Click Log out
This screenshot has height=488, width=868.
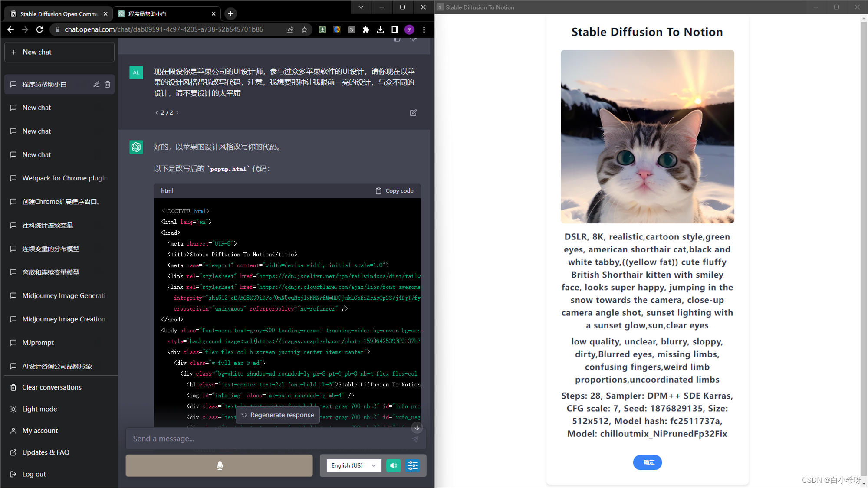click(x=59, y=474)
